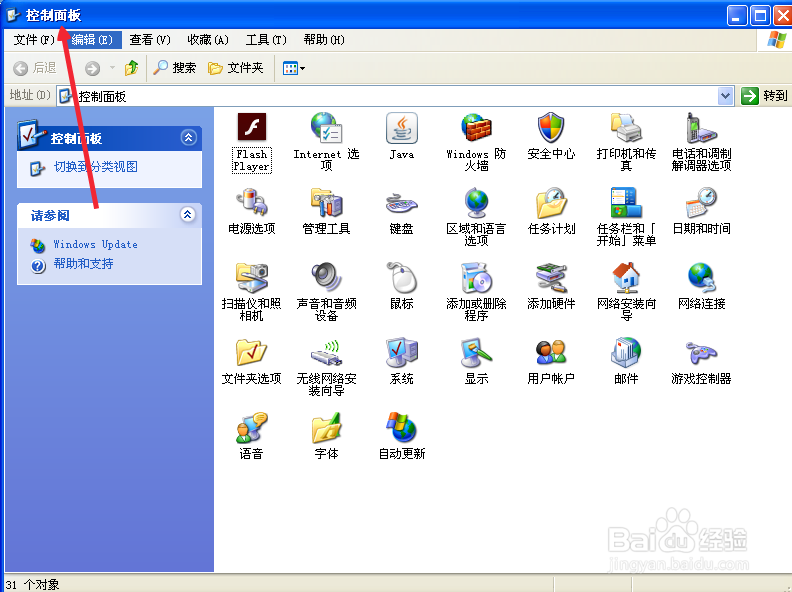Click the 转到 go button
Image resolution: width=792 pixels, height=592 pixels.
pos(764,96)
